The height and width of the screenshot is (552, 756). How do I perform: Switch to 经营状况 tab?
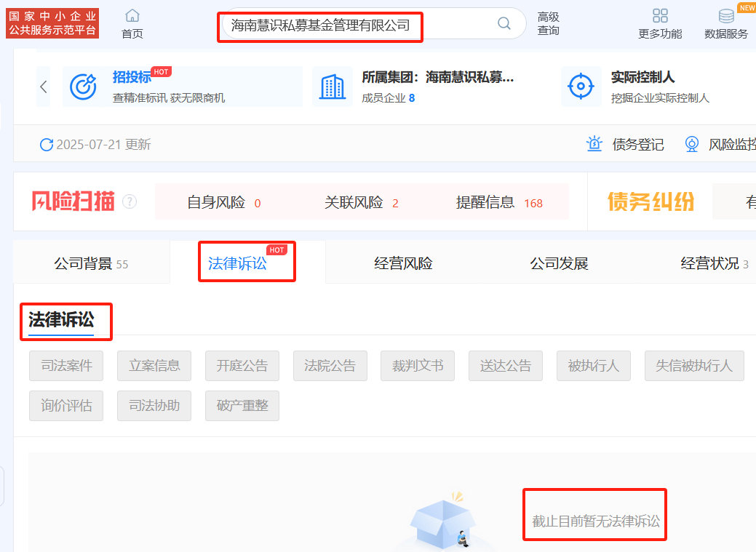[x=715, y=264]
